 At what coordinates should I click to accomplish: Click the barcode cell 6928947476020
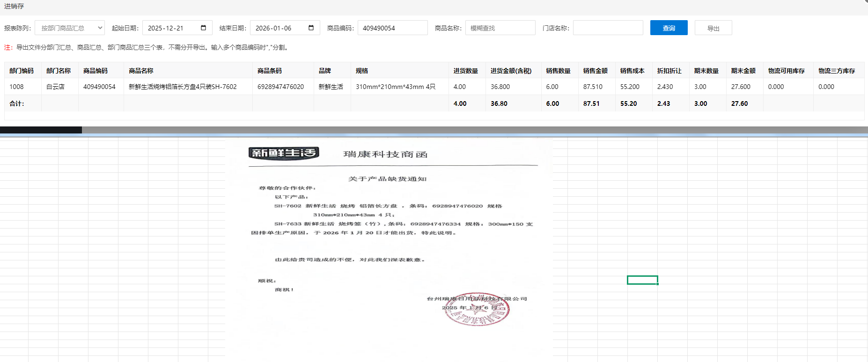click(280, 87)
